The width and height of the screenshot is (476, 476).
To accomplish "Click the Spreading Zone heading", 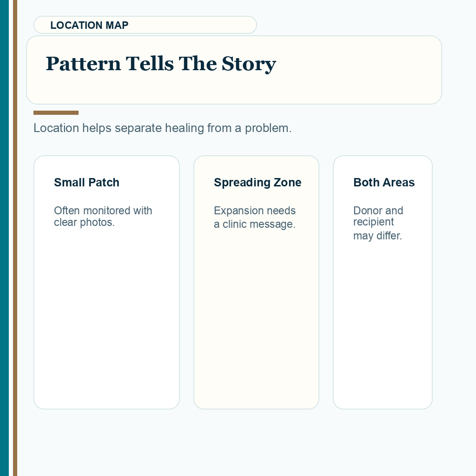I will [x=258, y=182].
